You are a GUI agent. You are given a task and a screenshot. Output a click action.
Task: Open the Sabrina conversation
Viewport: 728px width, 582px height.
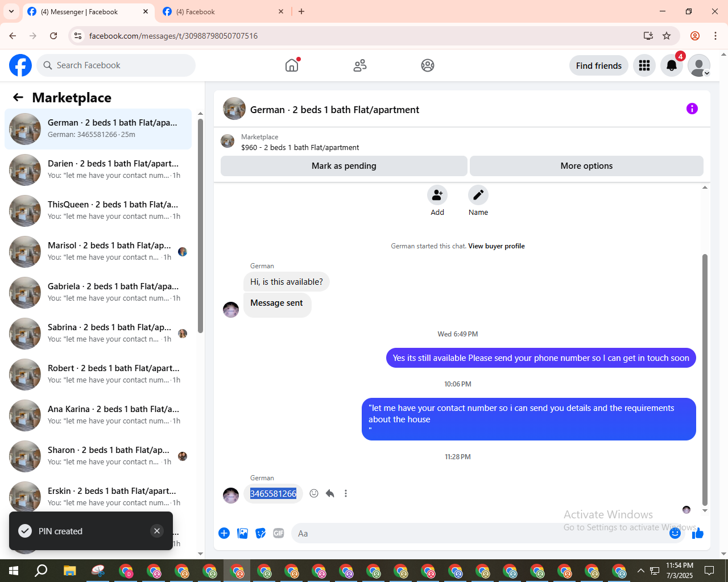98,334
